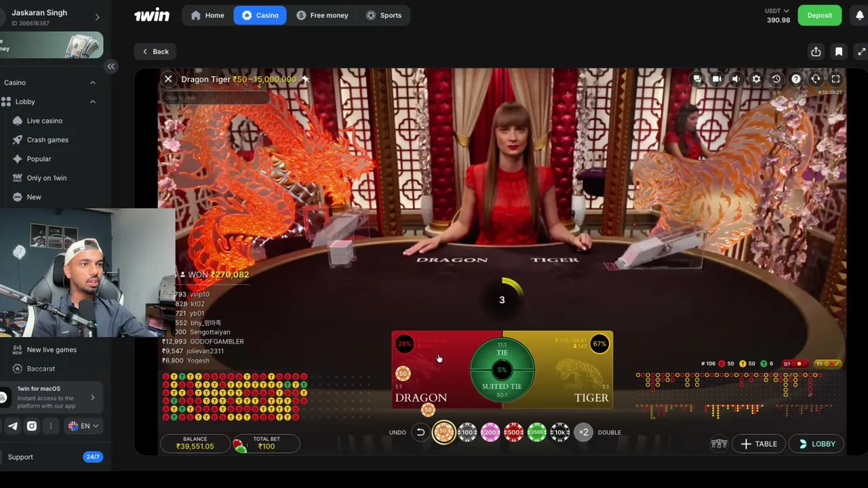Select the Casino tab

pyautogui.click(x=260, y=15)
